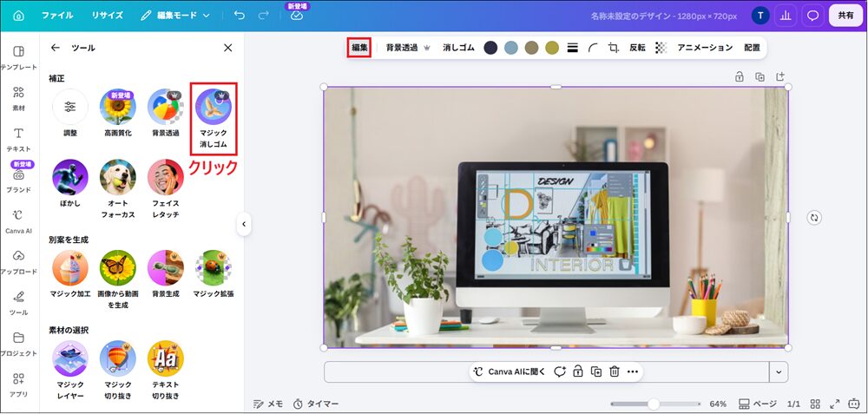868x414 pixels.
Task: Open ツール in the sidebar
Action: [19, 303]
